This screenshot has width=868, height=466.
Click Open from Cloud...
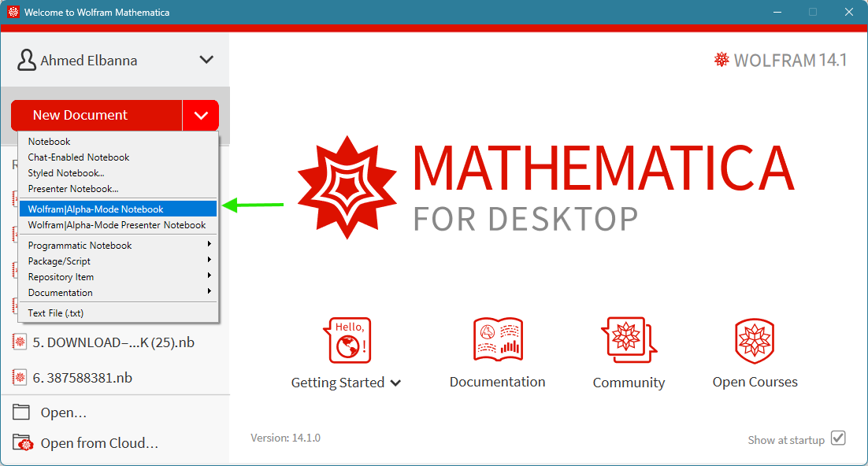99,443
